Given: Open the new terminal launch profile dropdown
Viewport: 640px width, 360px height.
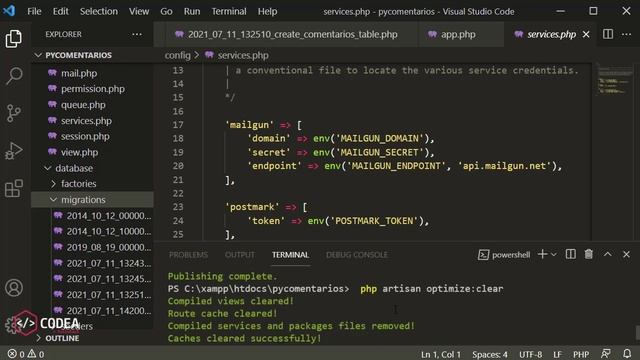Looking at the screenshot, I should tap(554, 255).
